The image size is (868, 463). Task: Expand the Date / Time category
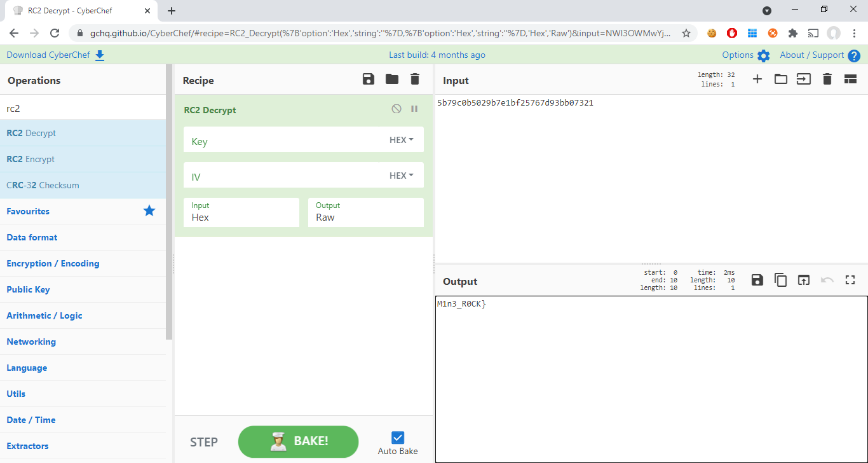83,420
